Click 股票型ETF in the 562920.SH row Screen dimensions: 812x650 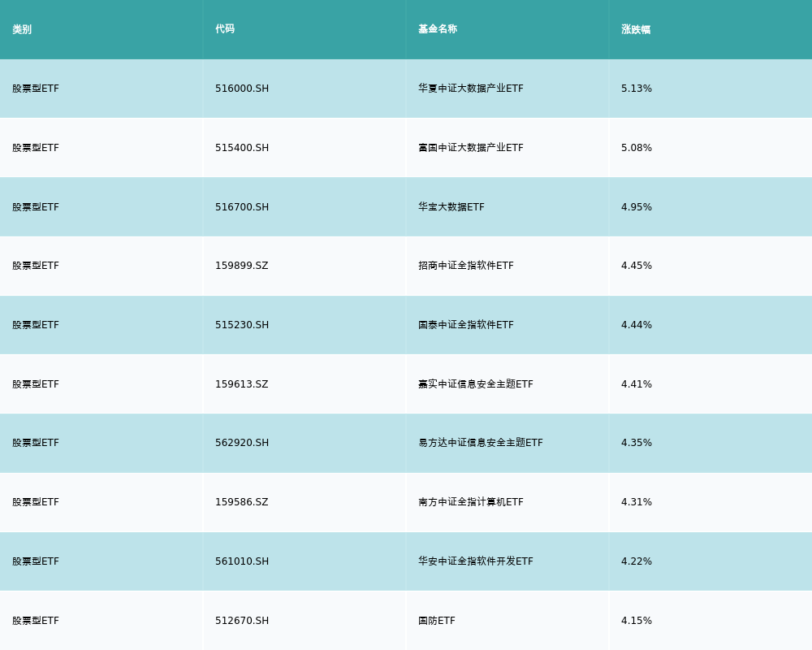pos(36,443)
